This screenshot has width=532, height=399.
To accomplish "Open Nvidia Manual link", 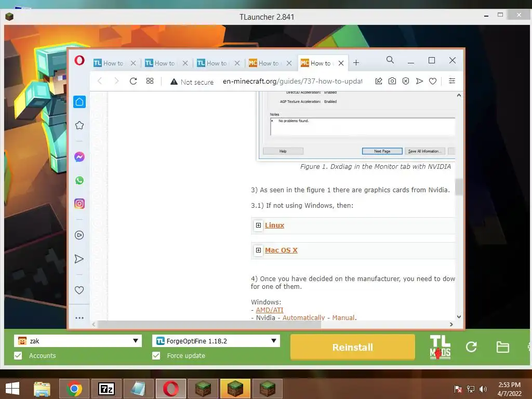I will pos(343,317).
